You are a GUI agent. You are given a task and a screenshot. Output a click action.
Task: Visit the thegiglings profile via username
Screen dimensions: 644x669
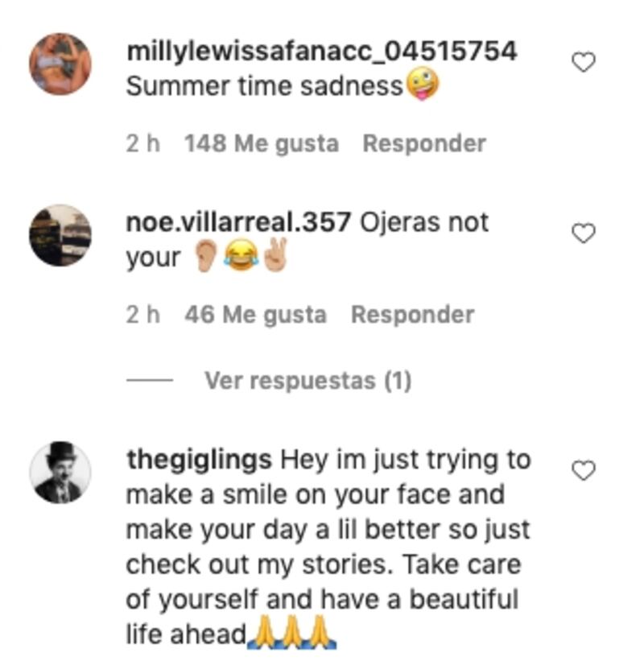(x=199, y=460)
